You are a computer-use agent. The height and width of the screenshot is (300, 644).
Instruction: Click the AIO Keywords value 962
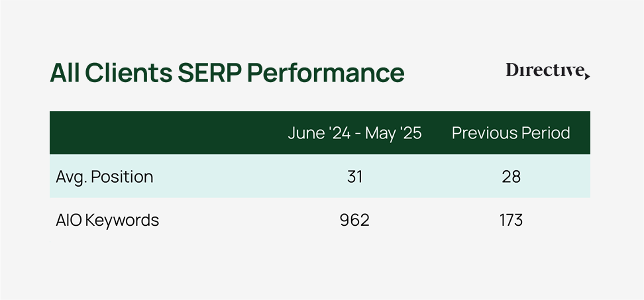(354, 221)
